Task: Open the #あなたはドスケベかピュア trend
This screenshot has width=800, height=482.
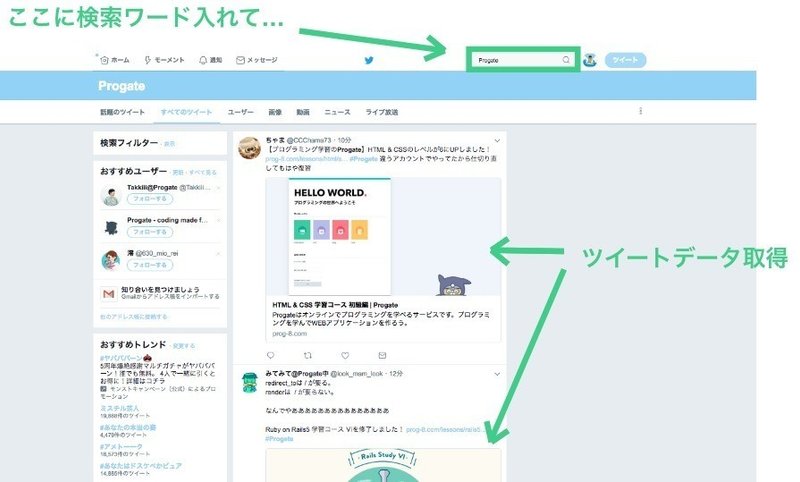Action: [x=141, y=466]
